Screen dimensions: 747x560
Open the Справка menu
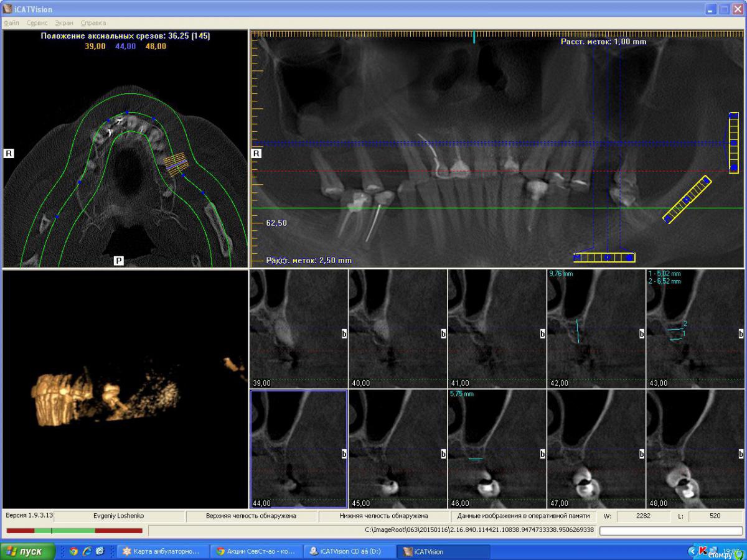coord(93,22)
